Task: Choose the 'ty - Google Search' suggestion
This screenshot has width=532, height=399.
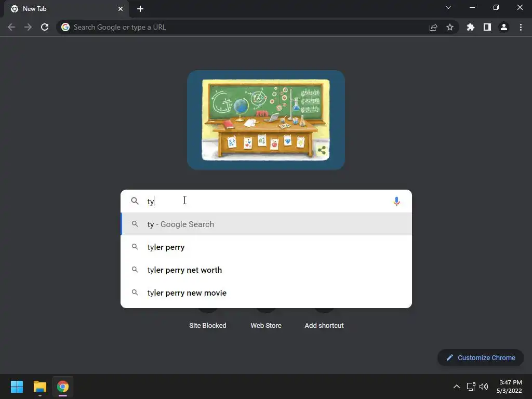Action: (x=267, y=224)
